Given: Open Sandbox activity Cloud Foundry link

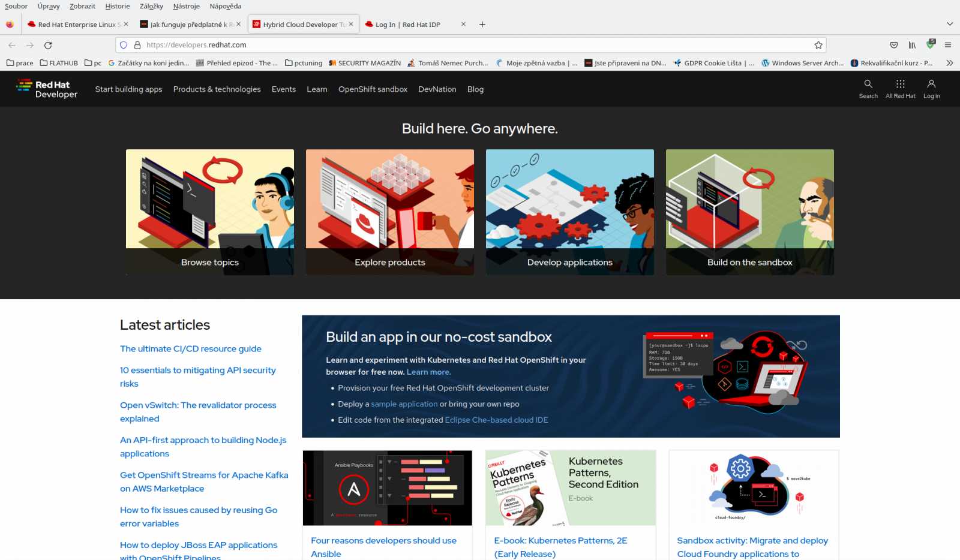Looking at the screenshot, I should pos(752,547).
